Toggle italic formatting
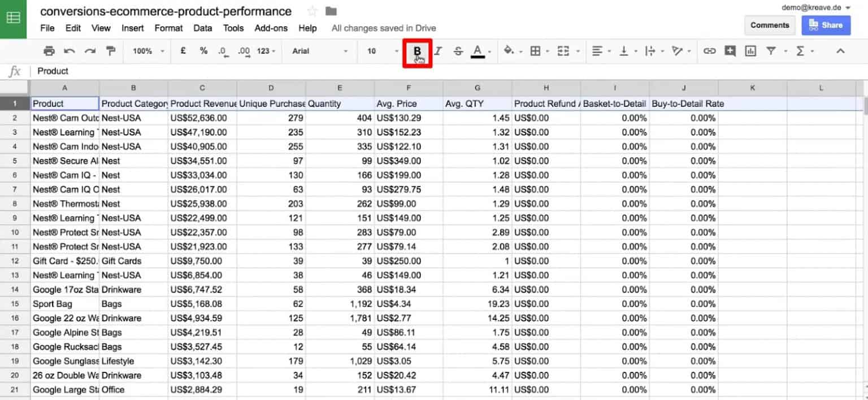Image resolution: width=868 pixels, height=400 pixels. click(437, 51)
